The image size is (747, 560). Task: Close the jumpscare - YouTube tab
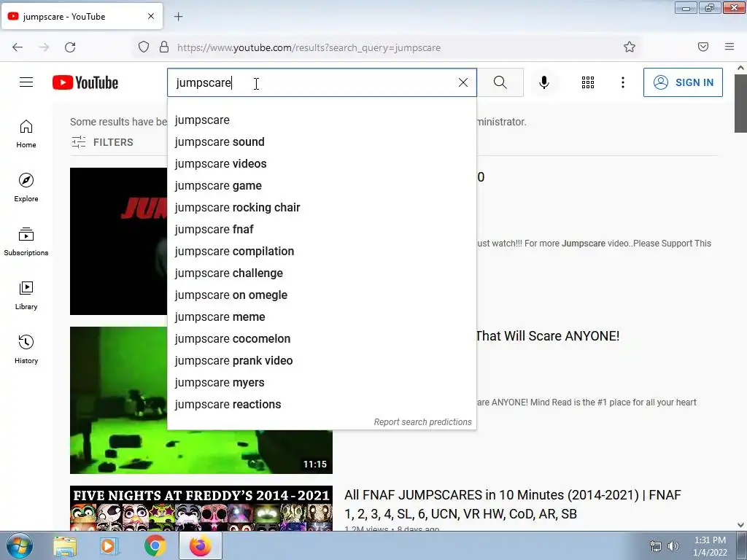tap(151, 16)
